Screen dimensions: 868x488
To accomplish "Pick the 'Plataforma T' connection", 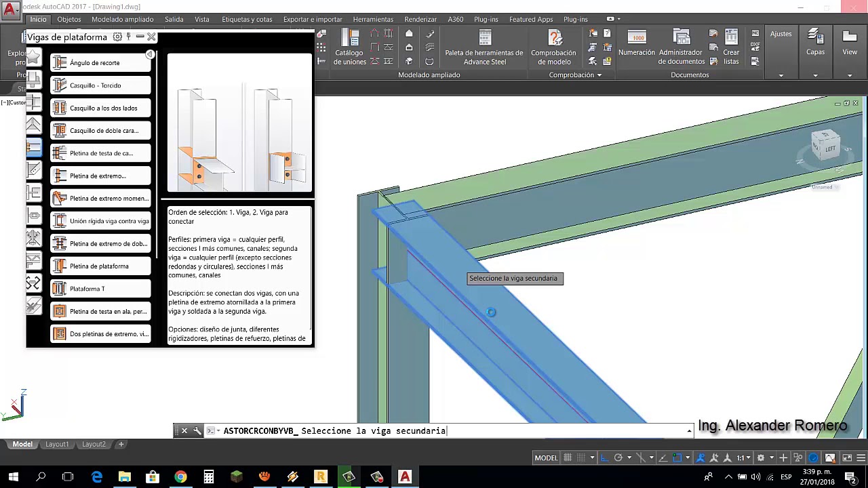I will 100,289.
